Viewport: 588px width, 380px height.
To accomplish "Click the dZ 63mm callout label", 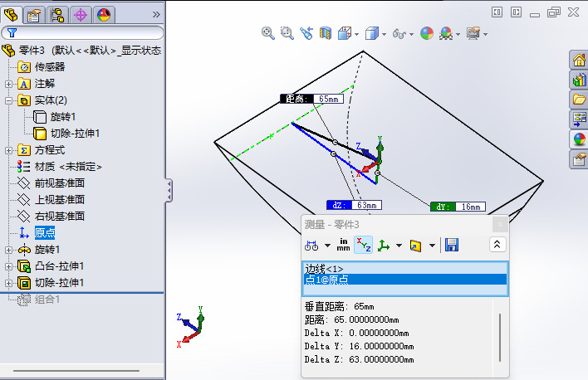I will pos(354,206).
